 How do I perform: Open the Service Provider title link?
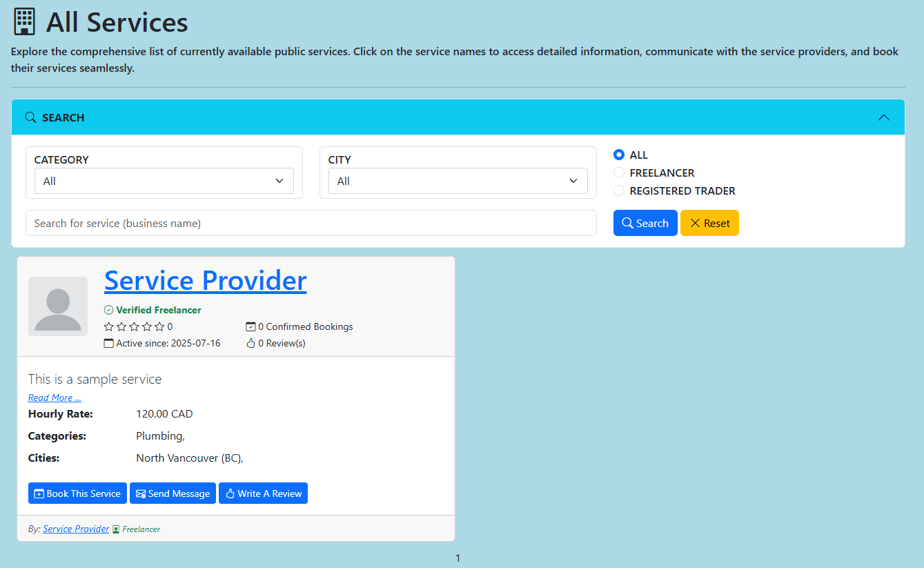click(x=205, y=280)
